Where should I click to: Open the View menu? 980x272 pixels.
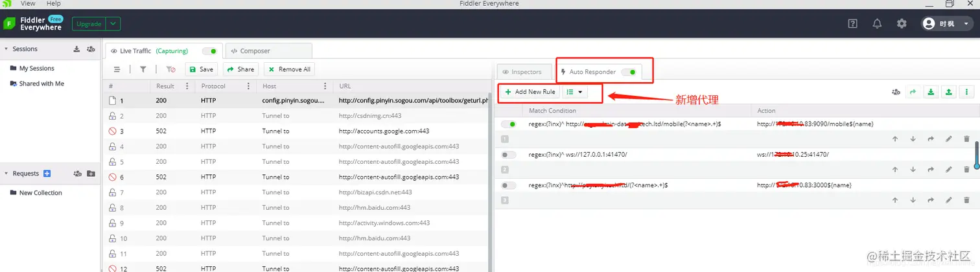point(28,4)
